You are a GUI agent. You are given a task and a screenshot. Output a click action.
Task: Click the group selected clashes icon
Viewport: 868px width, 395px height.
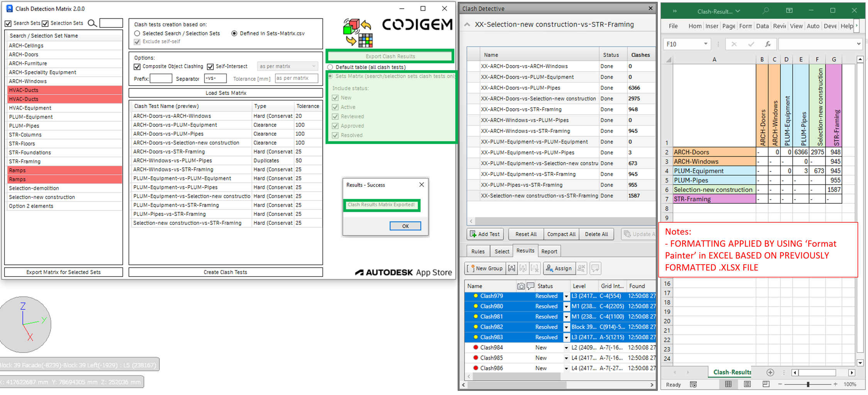(512, 268)
